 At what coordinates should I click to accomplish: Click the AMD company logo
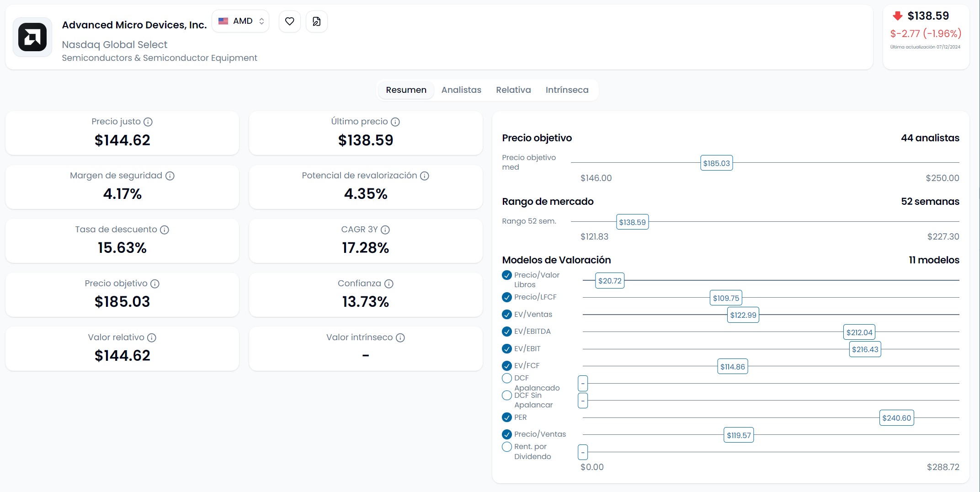pyautogui.click(x=32, y=37)
